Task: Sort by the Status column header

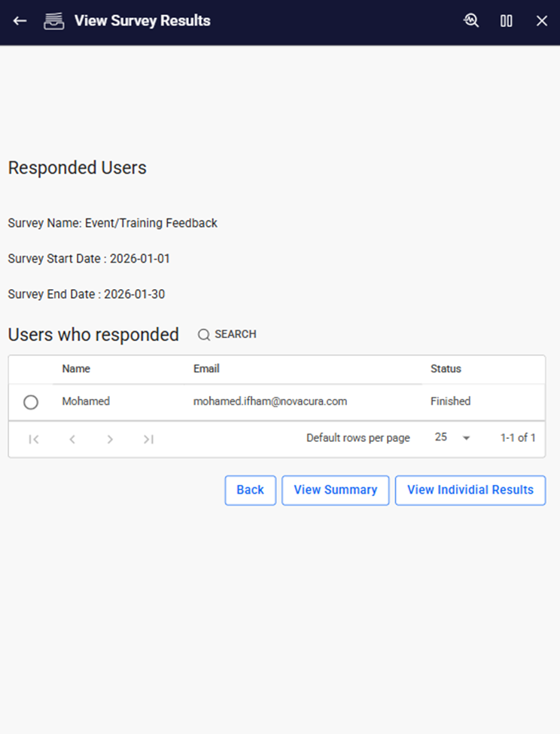Action: tap(446, 369)
